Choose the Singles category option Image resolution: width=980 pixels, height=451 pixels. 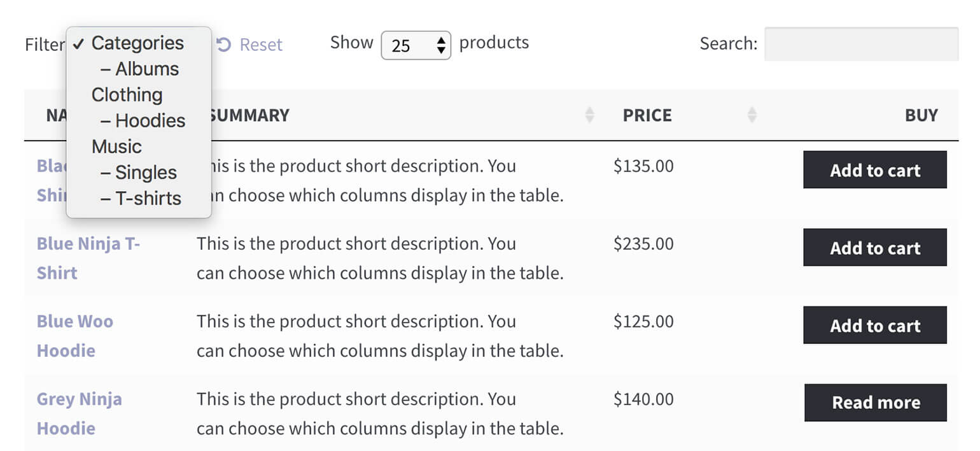(x=144, y=172)
